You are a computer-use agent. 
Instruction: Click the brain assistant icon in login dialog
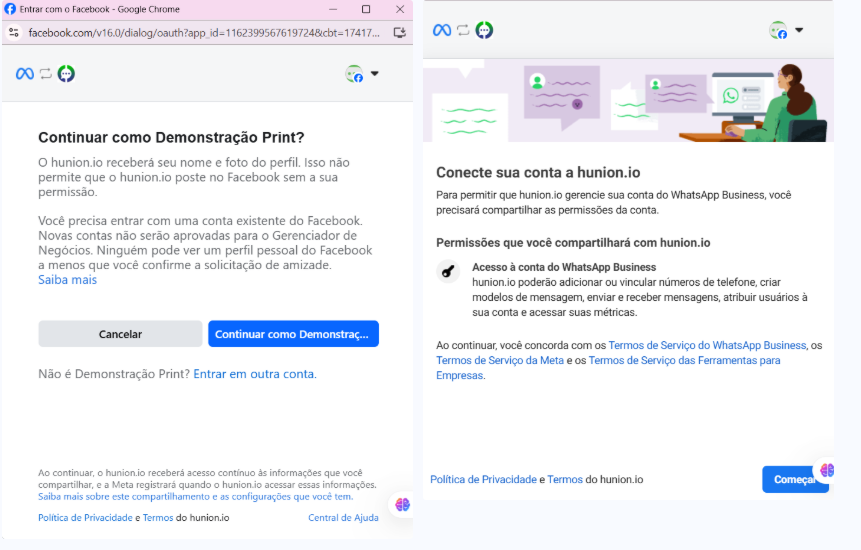coord(402,504)
